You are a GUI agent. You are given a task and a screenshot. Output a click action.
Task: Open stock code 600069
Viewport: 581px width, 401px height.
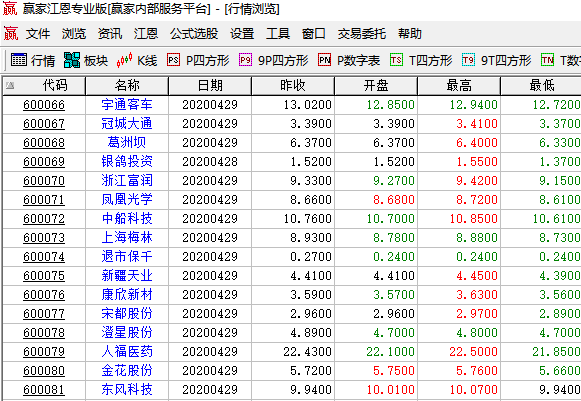click(x=44, y=162)
